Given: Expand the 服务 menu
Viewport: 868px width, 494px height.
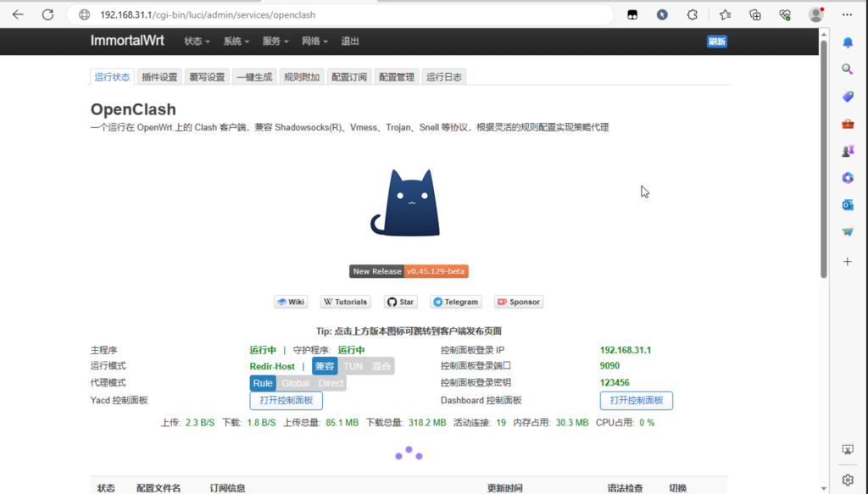Looking at the screenshot, I should 275,41.
